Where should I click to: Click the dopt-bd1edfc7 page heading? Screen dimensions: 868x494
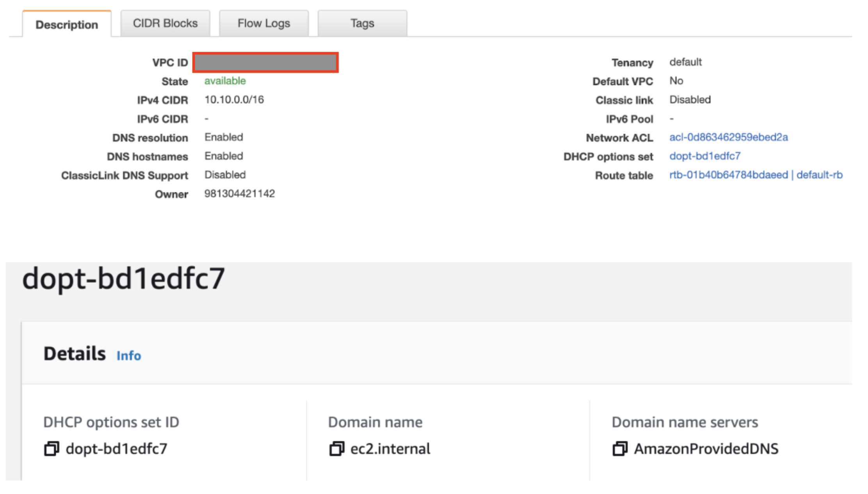(124, 277)
